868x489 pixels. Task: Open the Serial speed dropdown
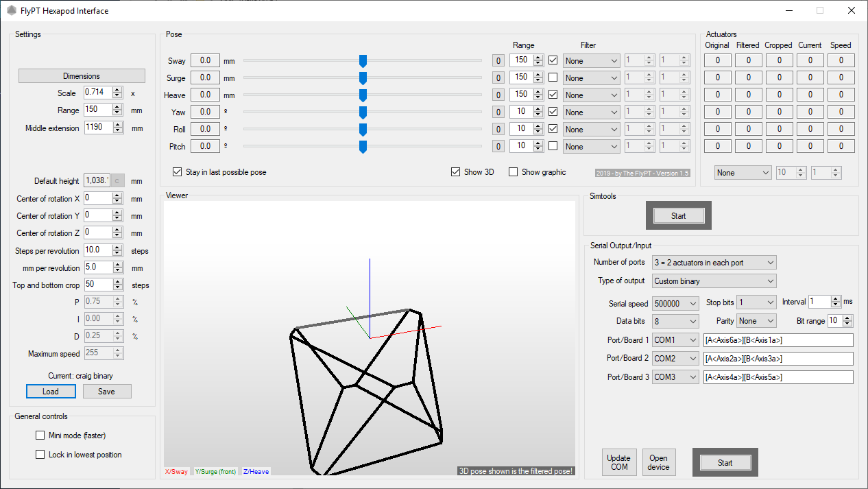pyautogui.click(x=675, y=303)
